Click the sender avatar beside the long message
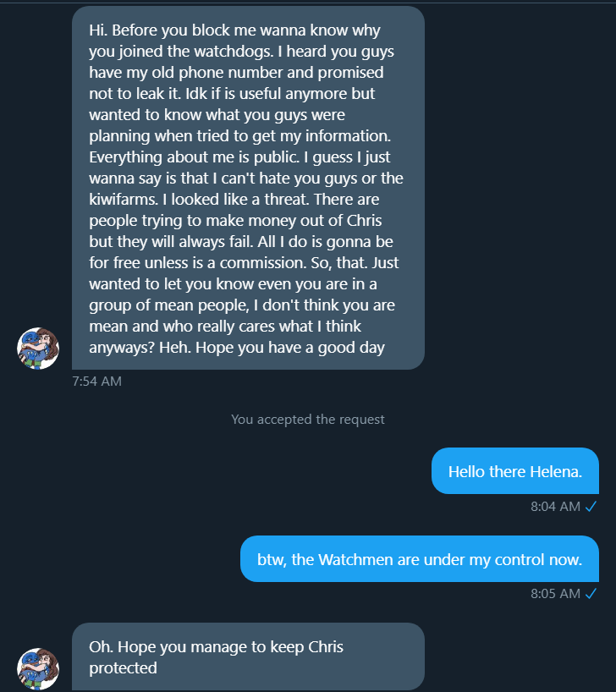The height and width of the screenshot is (692, 616). click(x=38, y=349)
